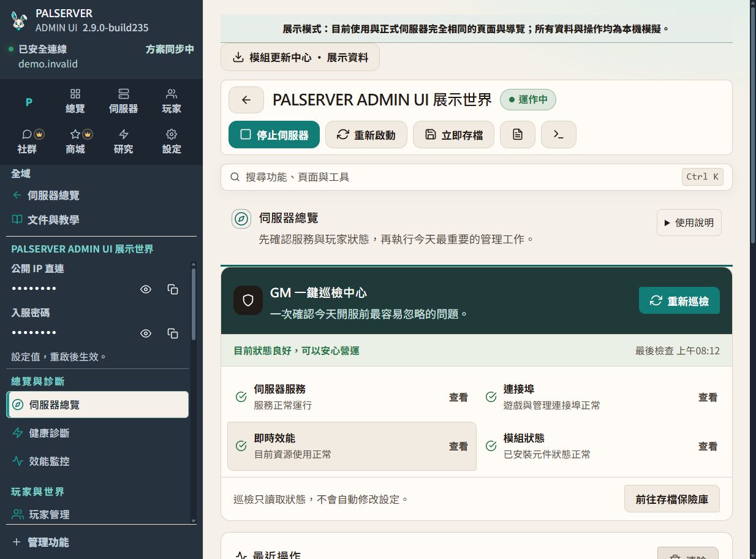The image size is (756, 559).
Task: Focus the 搜尋功能、頁面與工具 search field
Action: (x=477, y=177)
